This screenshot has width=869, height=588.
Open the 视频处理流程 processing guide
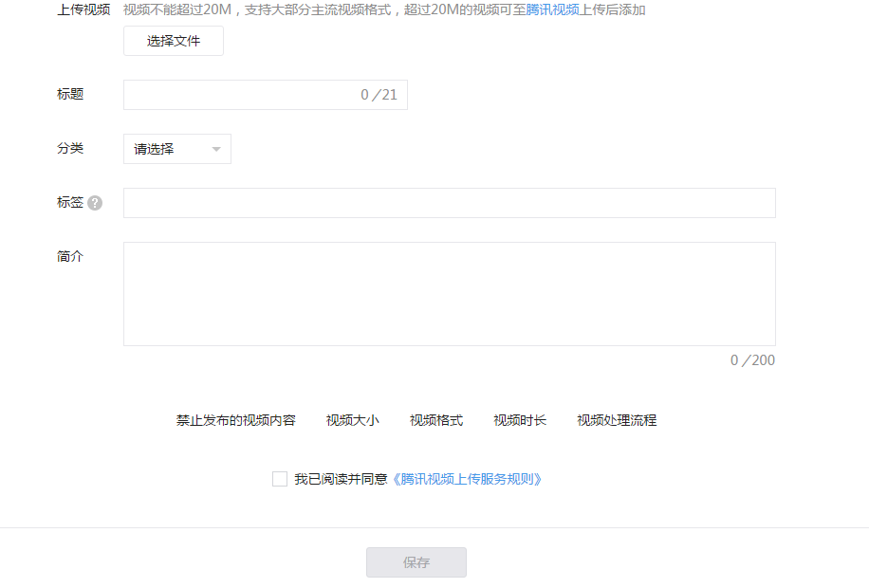(x=616, y=420)
